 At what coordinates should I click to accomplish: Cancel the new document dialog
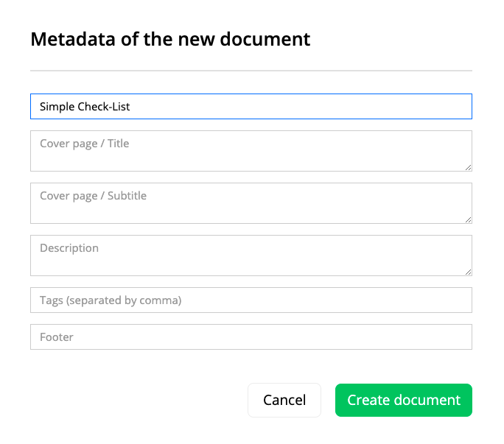point(284,400)
